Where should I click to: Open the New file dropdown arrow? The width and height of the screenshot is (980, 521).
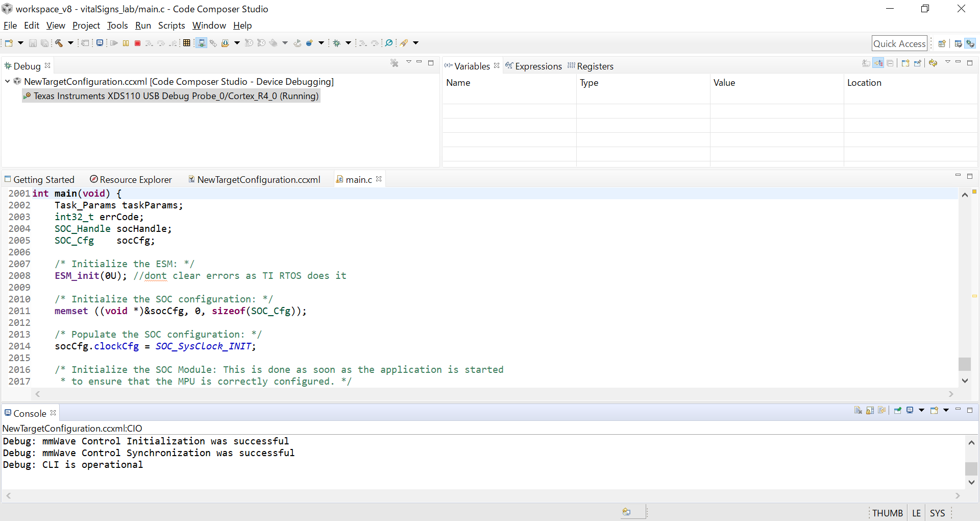pos(20,43)
